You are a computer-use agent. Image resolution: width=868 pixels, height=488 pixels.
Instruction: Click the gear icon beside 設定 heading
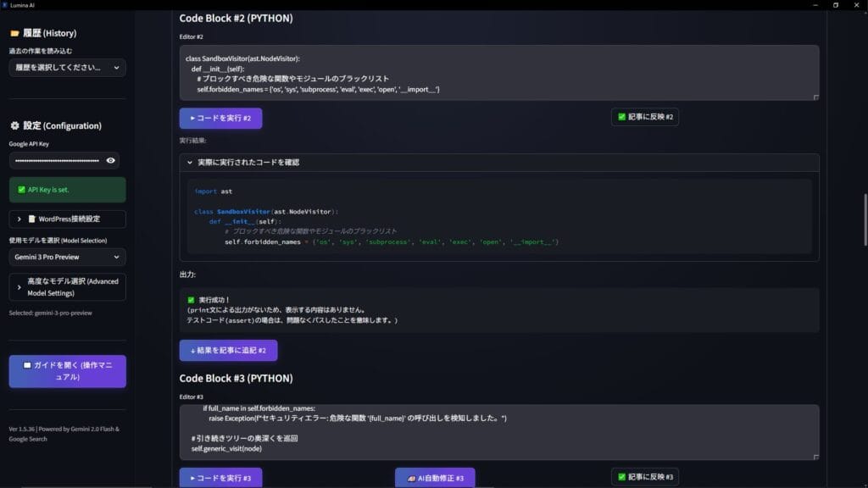pyautogui.click(x=14, y=126)
